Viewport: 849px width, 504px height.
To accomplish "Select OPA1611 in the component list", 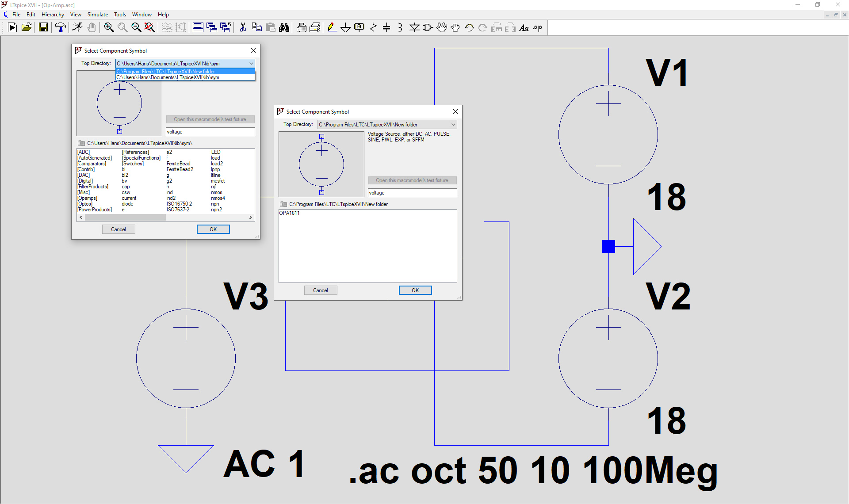I will click(x=289, y=213).
